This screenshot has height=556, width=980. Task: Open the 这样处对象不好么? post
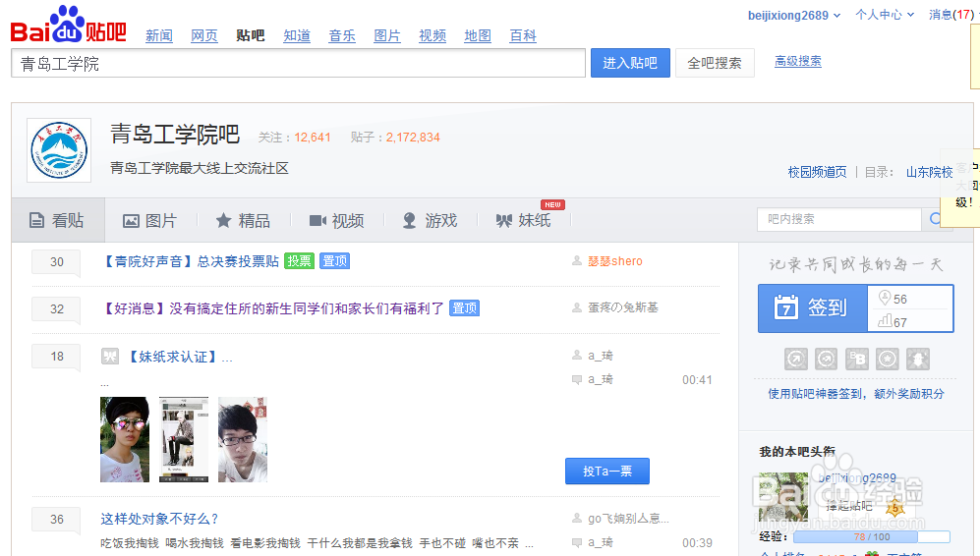point(159,519)
